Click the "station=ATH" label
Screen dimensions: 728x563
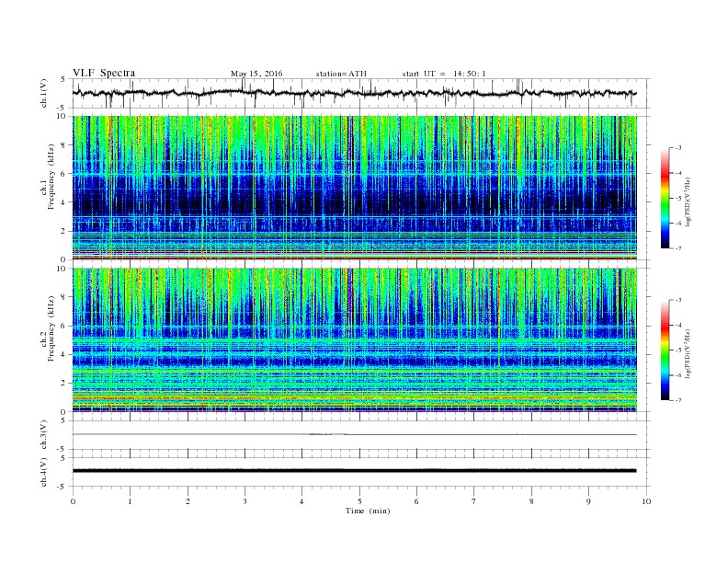click(x=341, y=74)
